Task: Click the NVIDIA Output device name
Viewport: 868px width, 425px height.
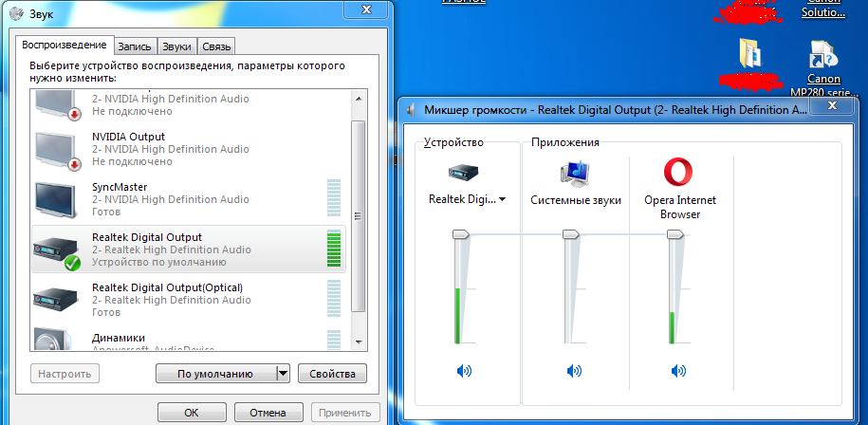Action: pyautogui.click(x=128, y=137)
